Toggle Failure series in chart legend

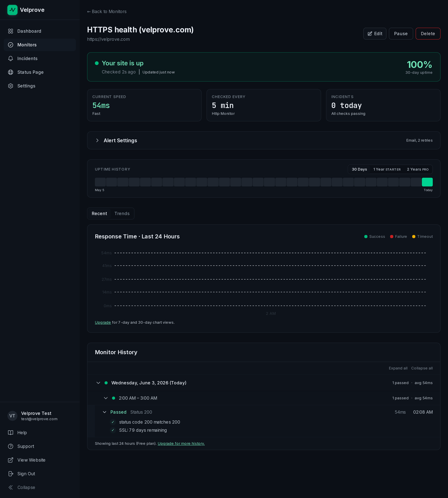(398, 236)
